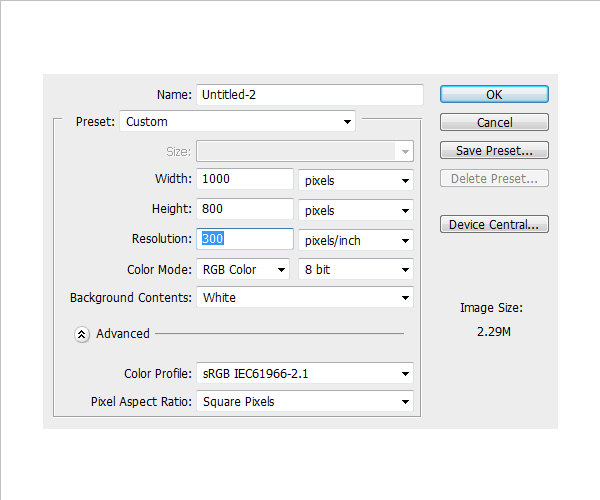Screen dimensions: 600x500
Task: Open the Height units dropdown
Action: (x=356, y=211)
